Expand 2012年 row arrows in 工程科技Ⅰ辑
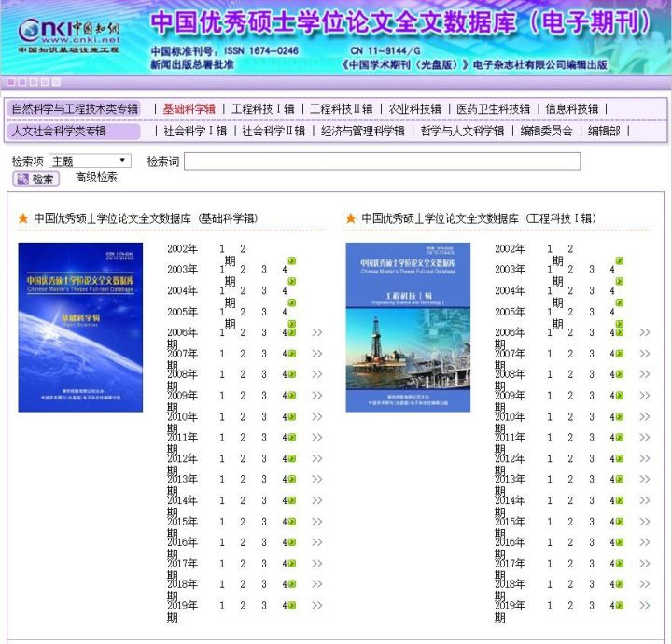 645,458
